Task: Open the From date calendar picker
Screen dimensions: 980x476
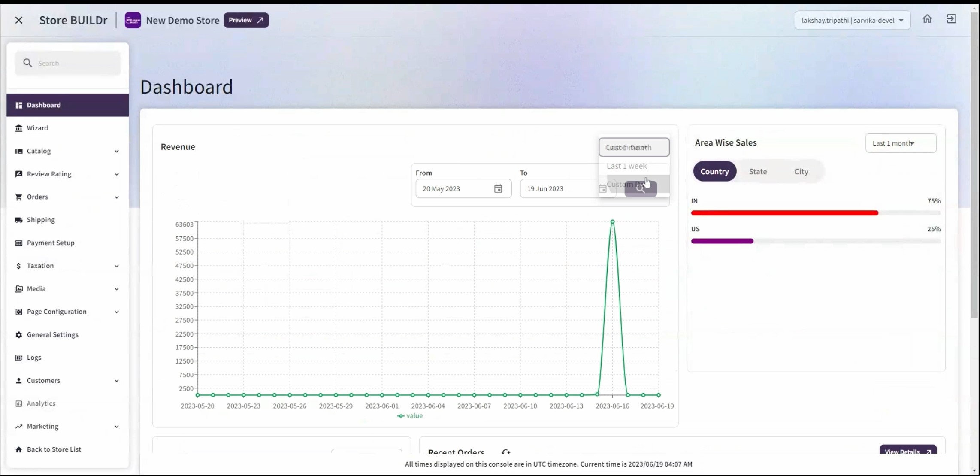Action: pos(498,188)
